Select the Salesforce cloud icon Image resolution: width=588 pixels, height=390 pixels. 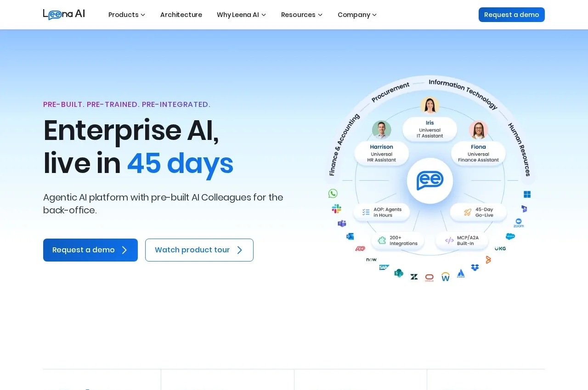pos(510,236)
